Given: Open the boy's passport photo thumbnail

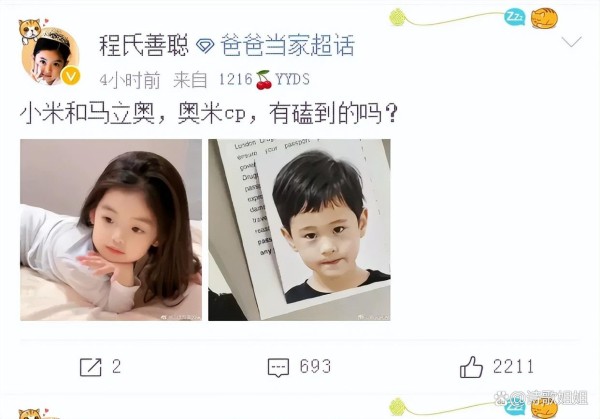Looking at the screenshot, I should pos(299,230).
